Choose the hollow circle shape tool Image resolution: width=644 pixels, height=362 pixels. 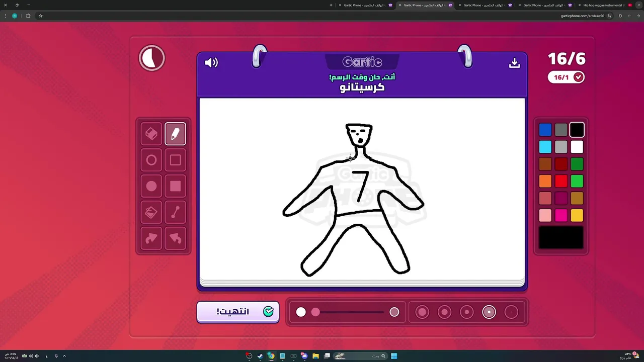(151, 160)
